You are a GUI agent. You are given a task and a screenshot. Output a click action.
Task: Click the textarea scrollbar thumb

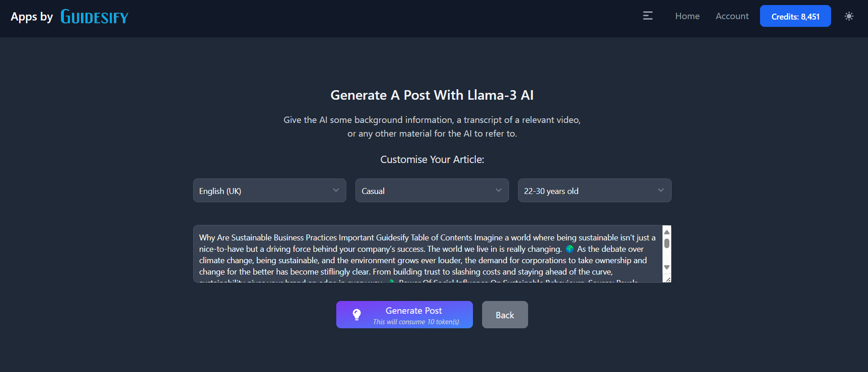[667, 244]
